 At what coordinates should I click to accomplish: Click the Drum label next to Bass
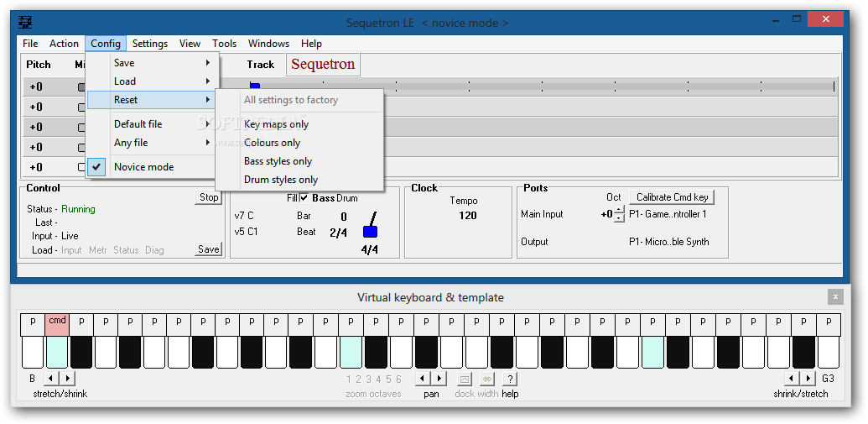pos(347,198)
